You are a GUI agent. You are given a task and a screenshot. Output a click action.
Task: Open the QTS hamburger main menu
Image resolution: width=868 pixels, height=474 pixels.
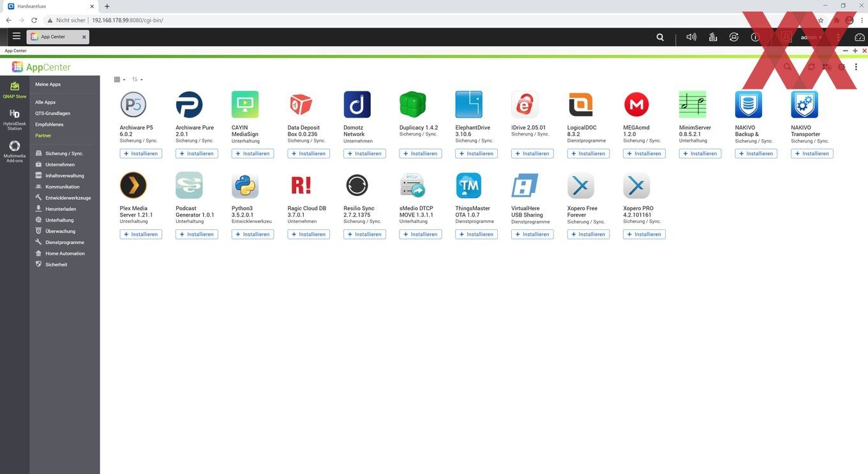[x=17, y=36]
